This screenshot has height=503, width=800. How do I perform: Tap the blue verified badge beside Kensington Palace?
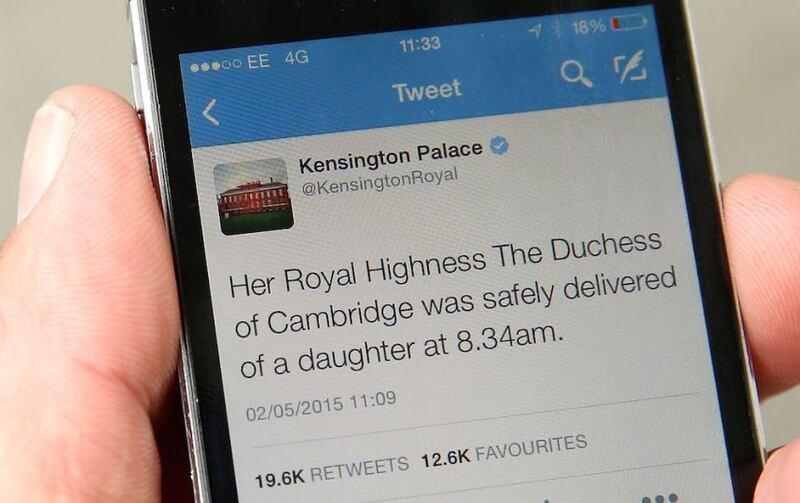point(499,146)
